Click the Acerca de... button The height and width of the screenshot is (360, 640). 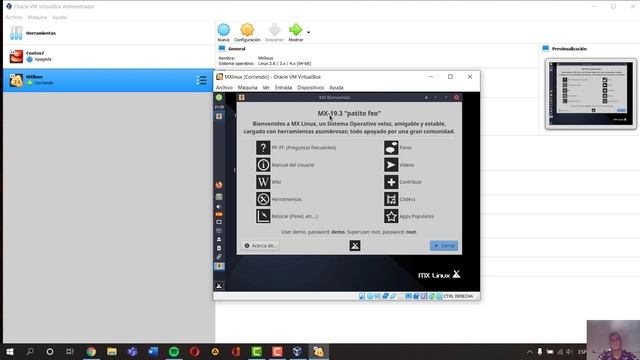(x=260, y=246)
